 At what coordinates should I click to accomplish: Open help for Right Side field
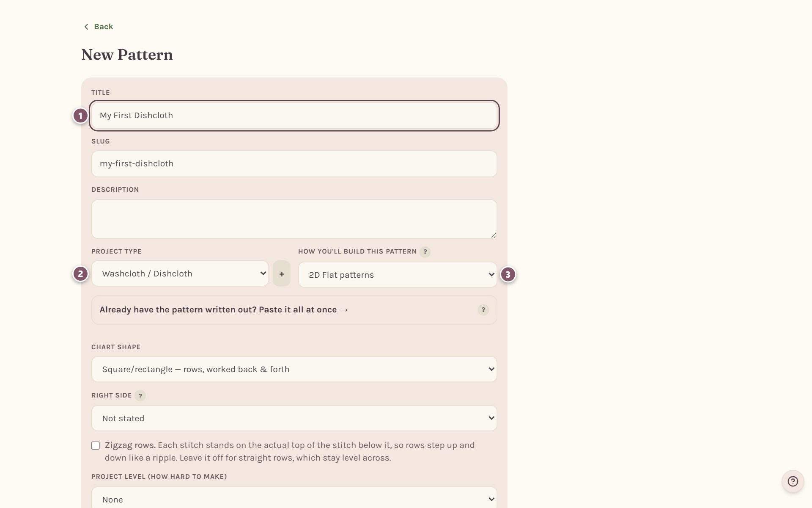[x=140, y=396]
